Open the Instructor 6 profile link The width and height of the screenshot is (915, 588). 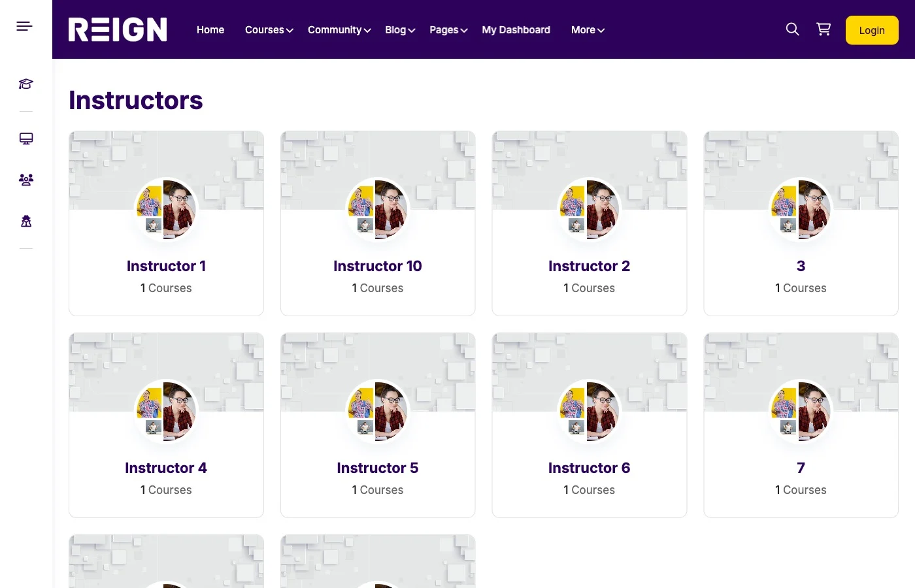589,468
